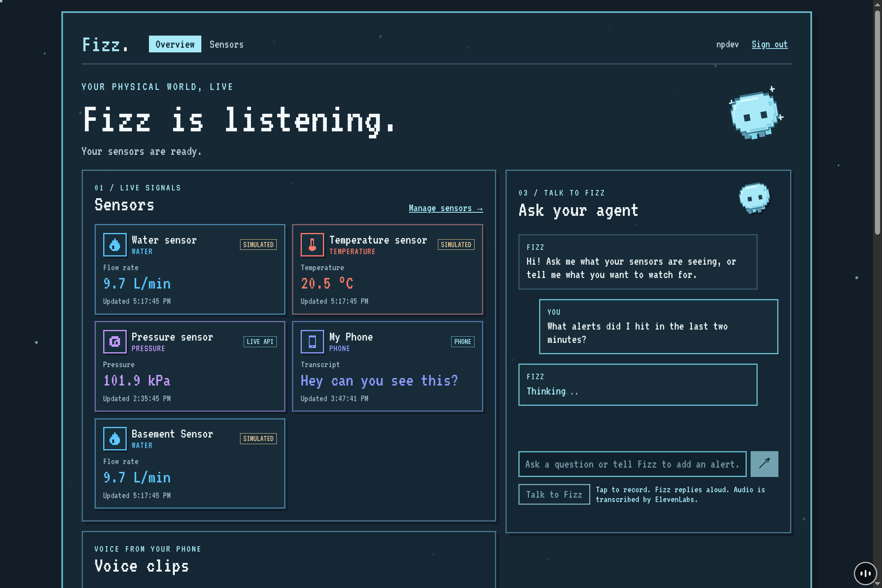The width and height of the screenshot is (882, 588).
Task: Click the 20.5 °C temperature reading
Action: pyautogui.click(x=327, y=283)
